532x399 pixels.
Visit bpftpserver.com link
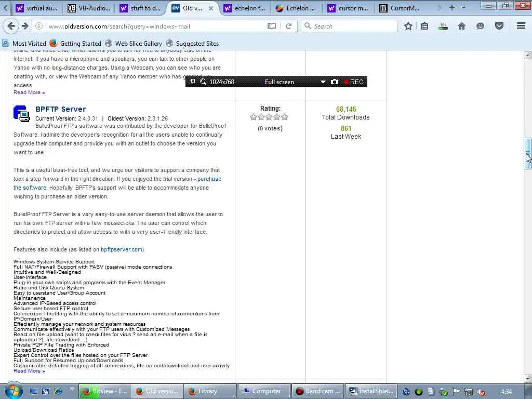pyautogui.click(x=122, y=249)
